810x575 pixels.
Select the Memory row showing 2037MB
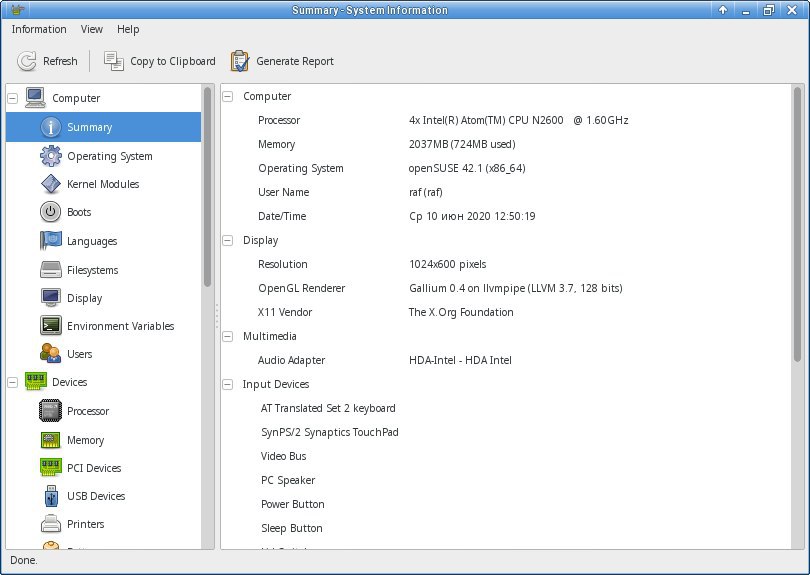[x=506, y=144]
